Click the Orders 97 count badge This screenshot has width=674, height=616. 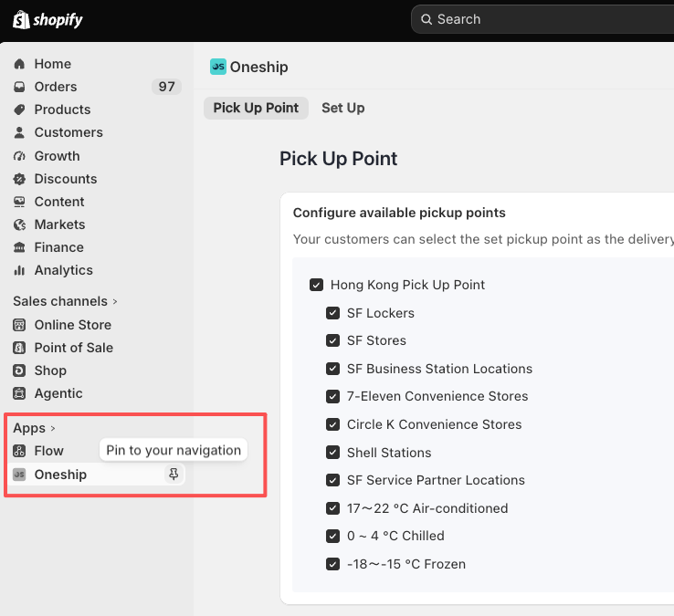166,87
